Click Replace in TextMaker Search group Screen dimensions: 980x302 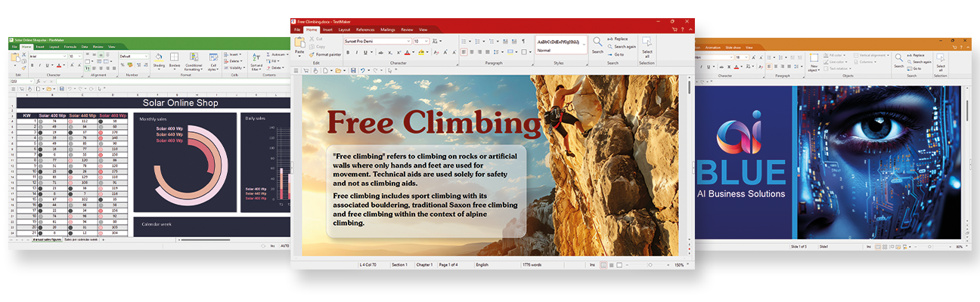click(x=620, y=39)
